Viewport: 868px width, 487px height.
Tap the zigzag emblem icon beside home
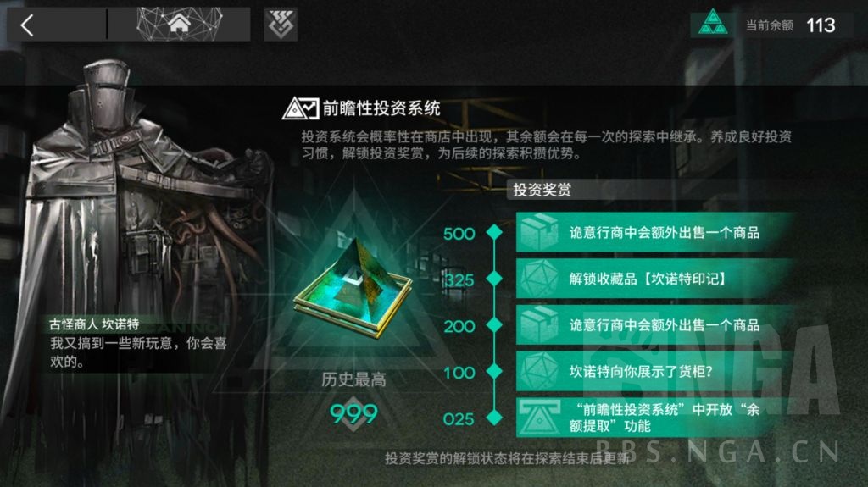coord(281,24)
